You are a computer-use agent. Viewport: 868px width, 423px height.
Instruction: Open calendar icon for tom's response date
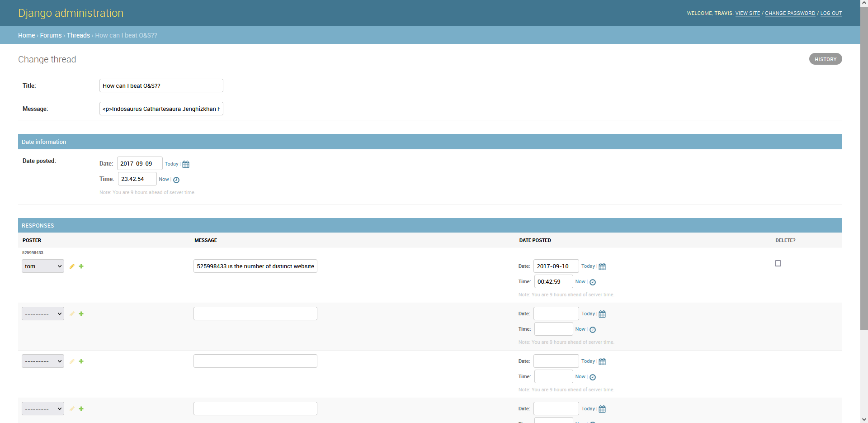(602, 266)
